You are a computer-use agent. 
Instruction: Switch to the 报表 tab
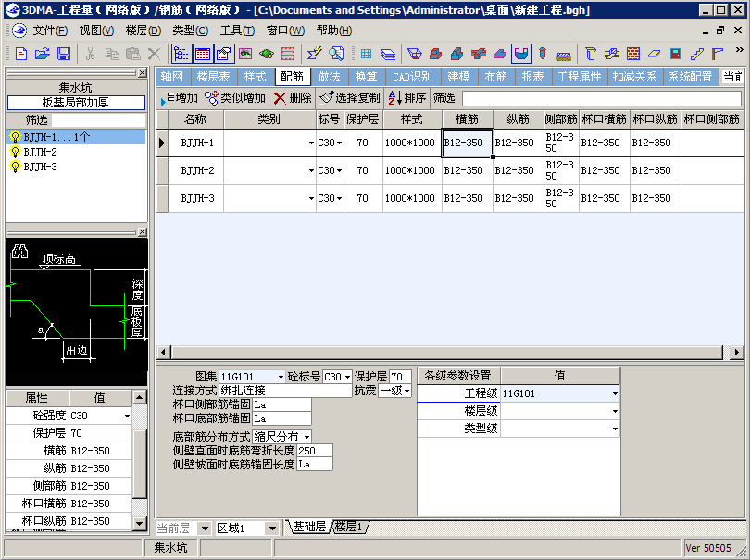click(532, 77)
